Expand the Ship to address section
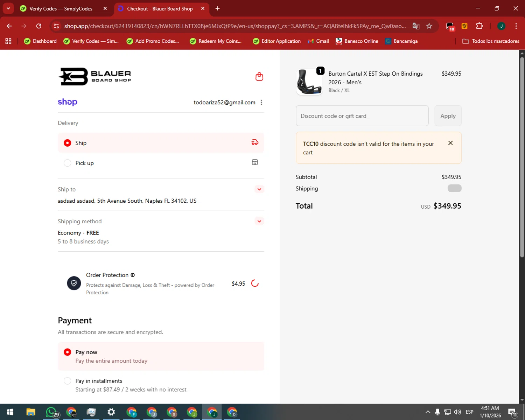The height and width of the screenshot is (420, 525). point(259,189)
